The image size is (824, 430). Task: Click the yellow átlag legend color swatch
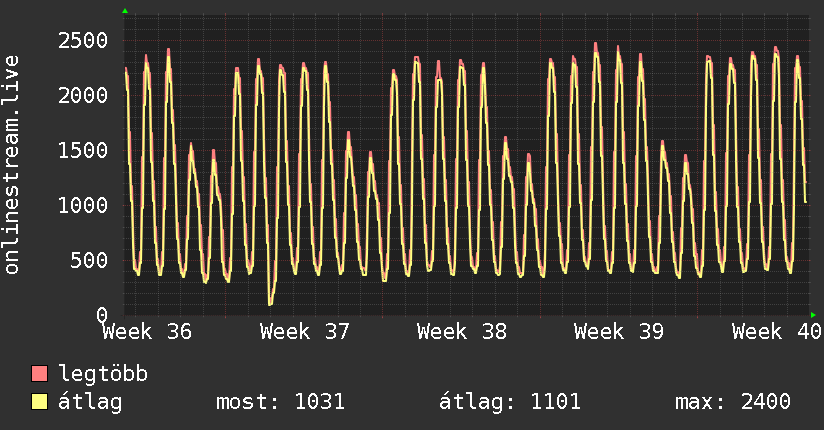(39, 401)
